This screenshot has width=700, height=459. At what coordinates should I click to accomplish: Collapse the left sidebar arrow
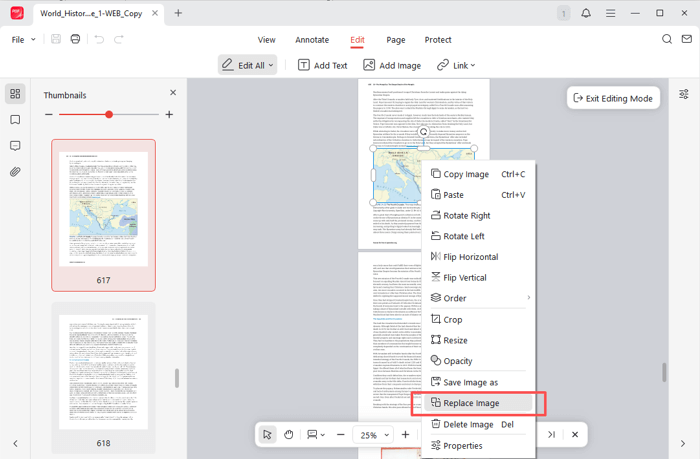click(16, 443)
